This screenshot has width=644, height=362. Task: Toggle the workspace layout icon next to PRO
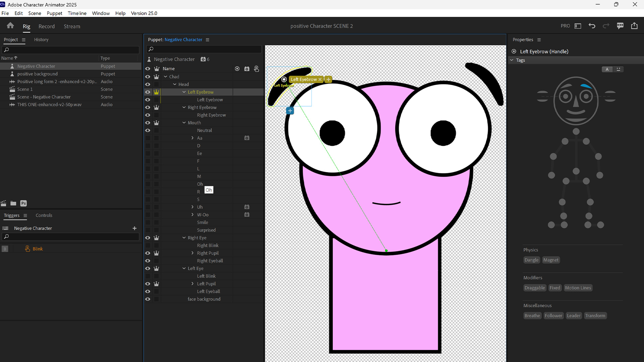coord(578,26)
